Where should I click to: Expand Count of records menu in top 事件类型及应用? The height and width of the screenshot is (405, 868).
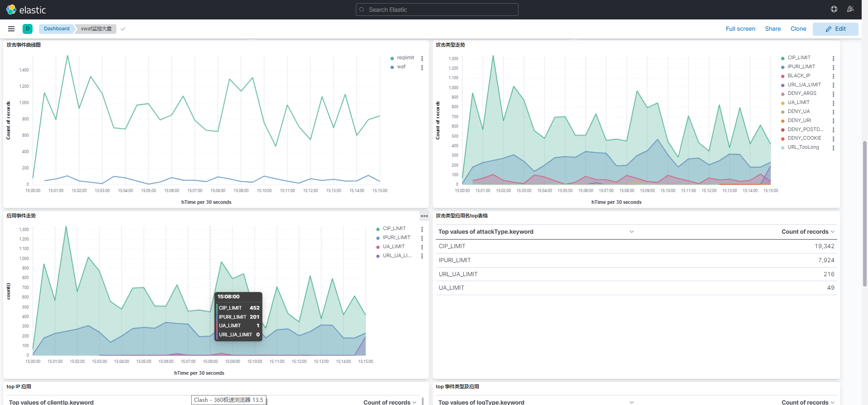[833, 402]
